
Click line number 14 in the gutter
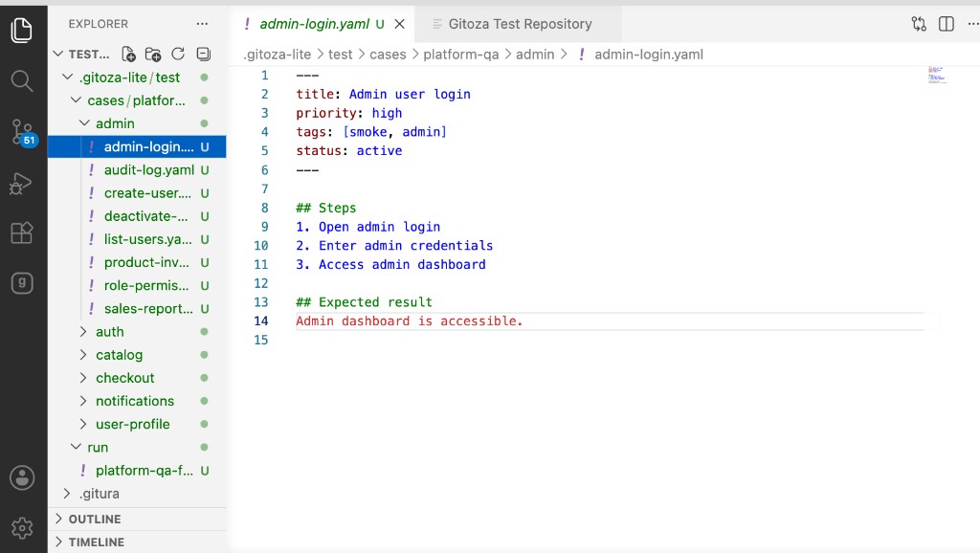tap(261, 321)
